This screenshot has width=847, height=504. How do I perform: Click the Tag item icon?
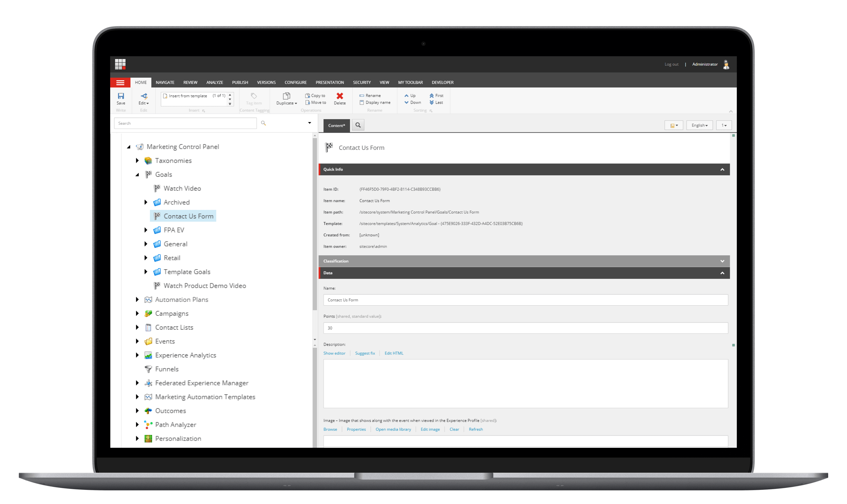(x=253, y=96)
